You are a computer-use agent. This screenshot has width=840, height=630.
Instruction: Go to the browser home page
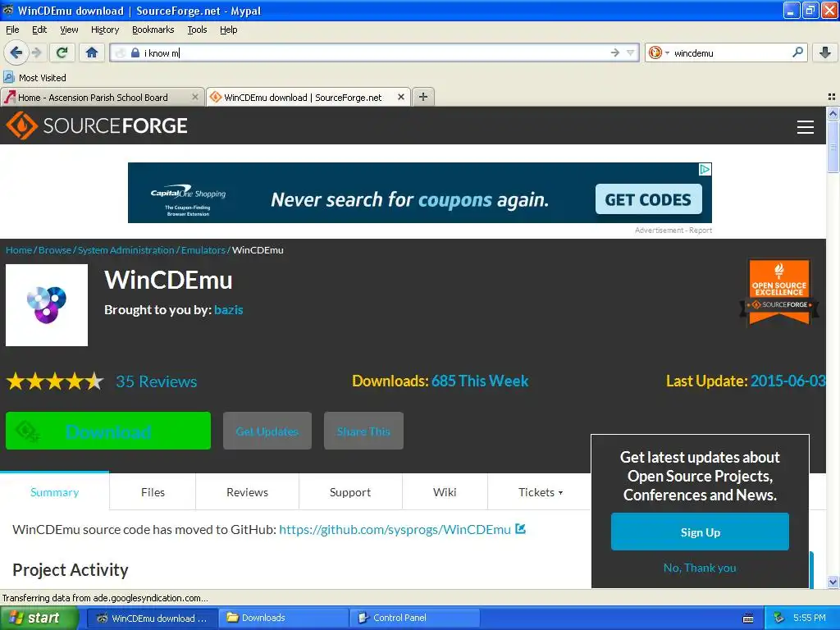pos(92,52)
